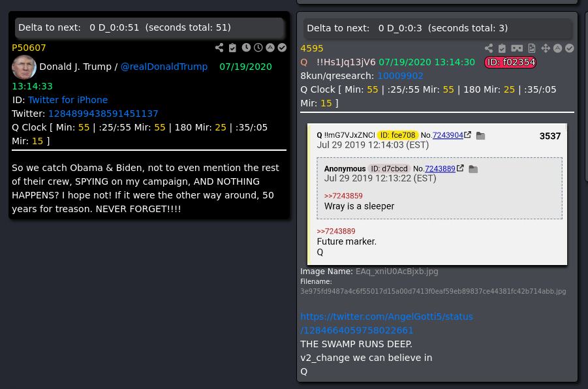
Task: Open 8kun post number 10009902 link
Action: (x=400, y=76)
